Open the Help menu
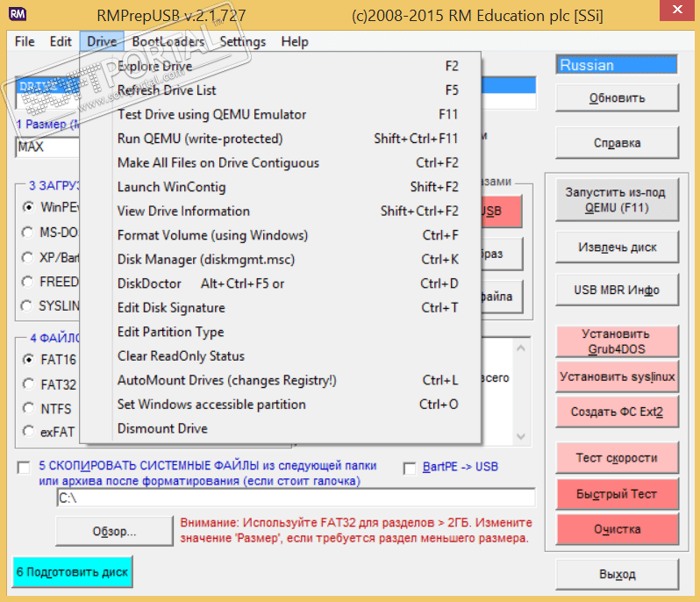The width and height of the screenshot is (700, 602). [x=295, y=41]
